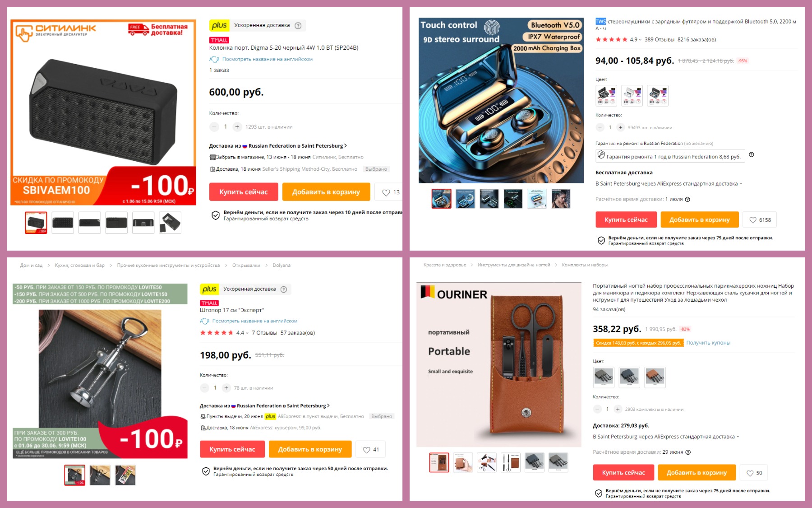Increase quantity with plus for the Digma speaker
Screen dimensions: 812x508
[237, 127]
